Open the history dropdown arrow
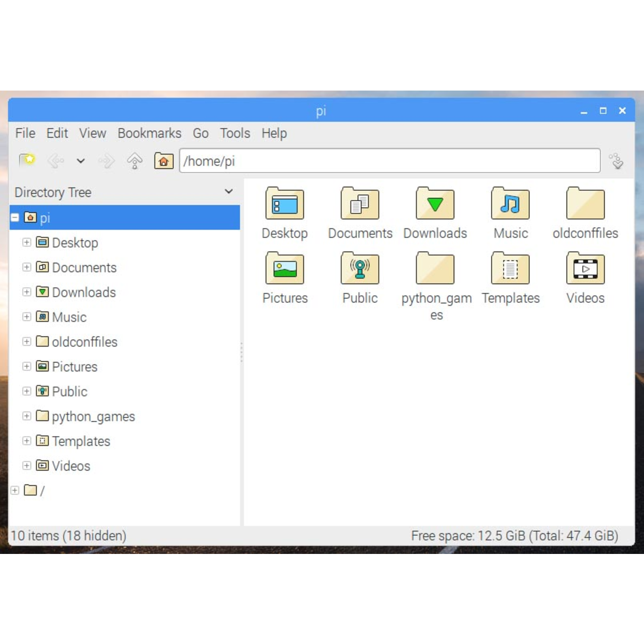Image resolution: width=644 pixels, height=644 pixels. (80, 161)
